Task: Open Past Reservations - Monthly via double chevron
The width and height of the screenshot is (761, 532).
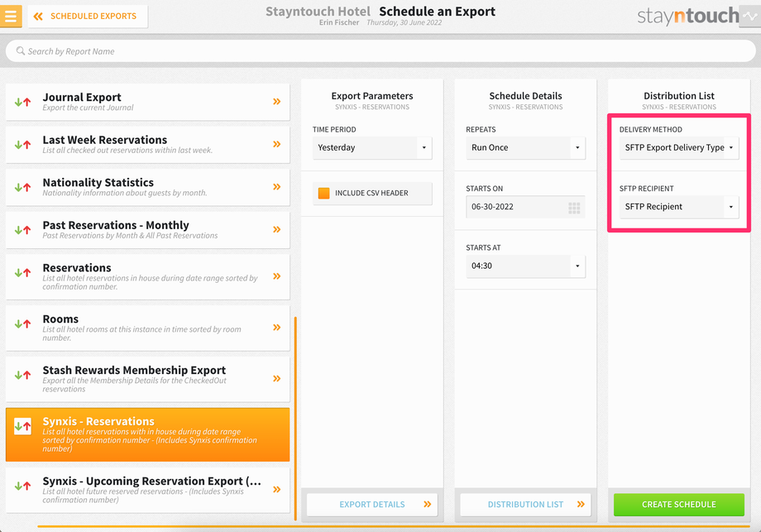Action: [x=276, y=229]
